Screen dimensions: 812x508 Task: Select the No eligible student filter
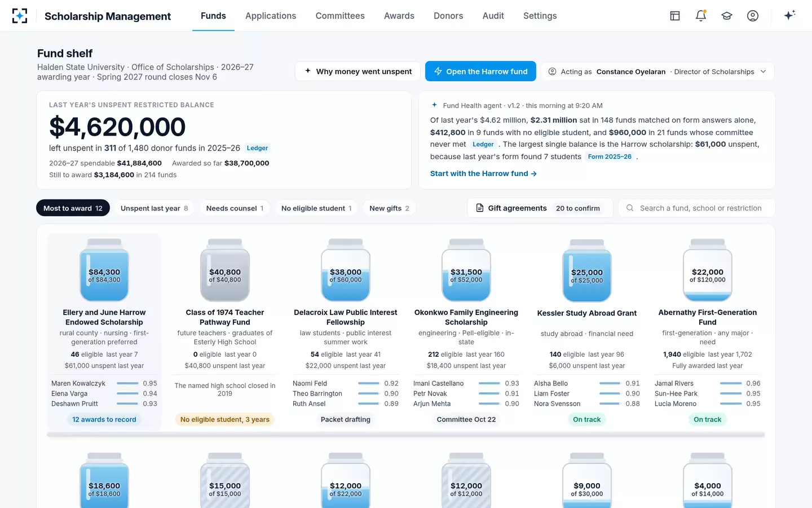click(x=316, y=208)
